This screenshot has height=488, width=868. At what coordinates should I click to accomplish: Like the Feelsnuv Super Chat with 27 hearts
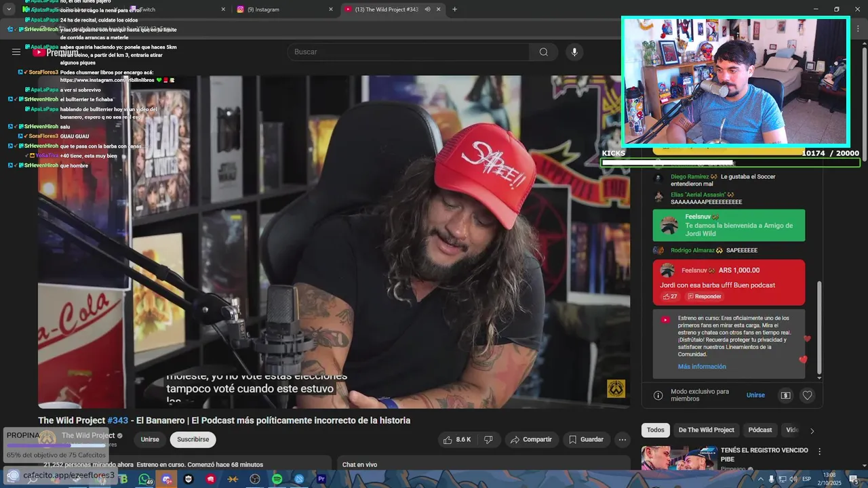click(670, 296)
